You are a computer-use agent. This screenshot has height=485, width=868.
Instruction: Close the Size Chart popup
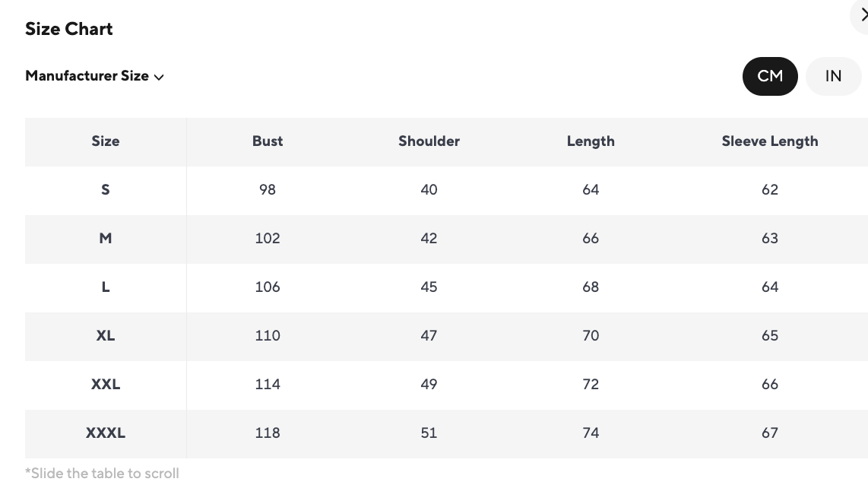(863, 15)
